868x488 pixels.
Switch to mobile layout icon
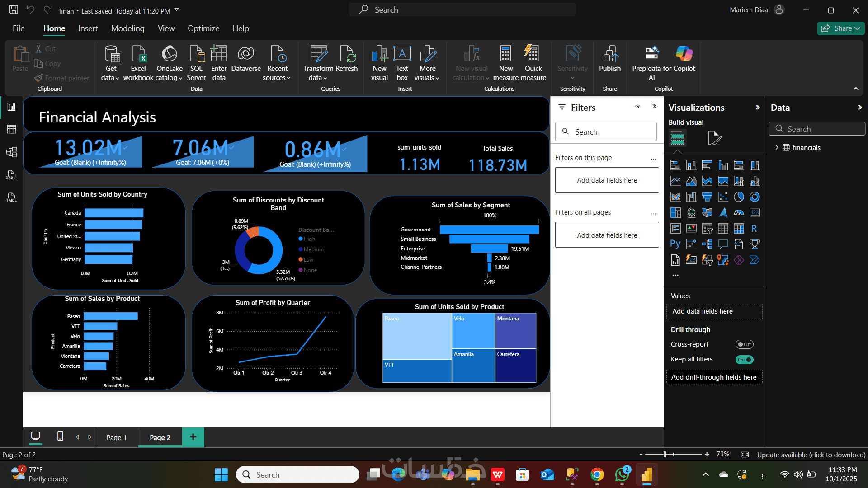point(60,436)
